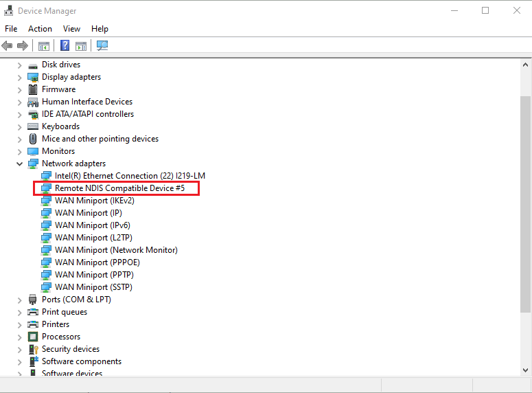The image size is (532, 393).
Task: Collapse the Network adapters node
Action: click(19, 164)
